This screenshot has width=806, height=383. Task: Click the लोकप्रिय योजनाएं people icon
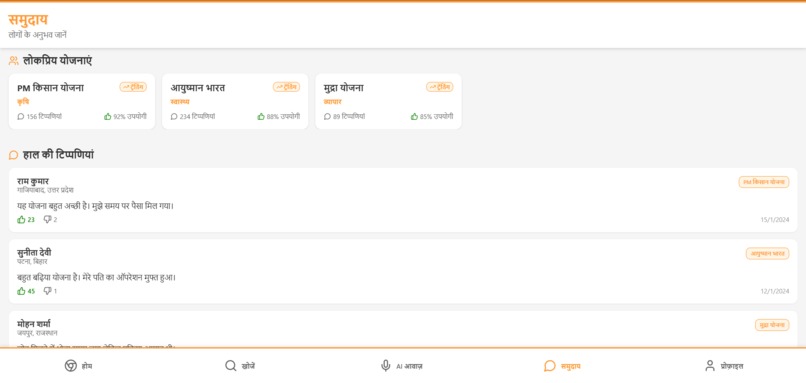pos(14,61)
